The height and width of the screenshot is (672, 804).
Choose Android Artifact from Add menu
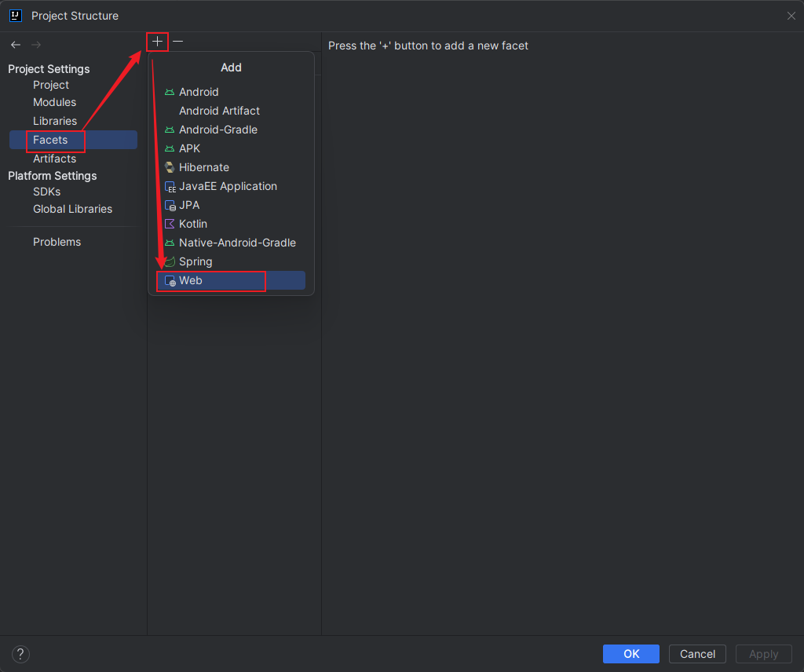click(231, 111)
